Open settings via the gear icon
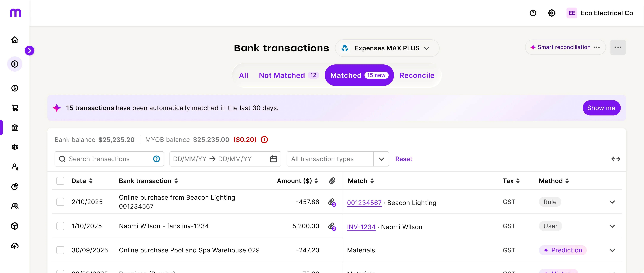Viewport: 644px width, 273px height. click(552, 13)
